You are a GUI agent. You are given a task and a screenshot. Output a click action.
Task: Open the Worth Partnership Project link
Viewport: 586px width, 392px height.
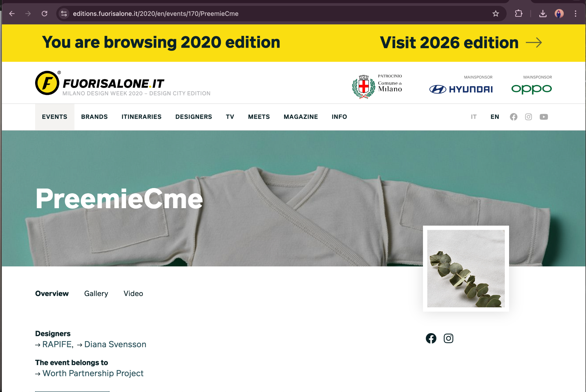(93, 373)
